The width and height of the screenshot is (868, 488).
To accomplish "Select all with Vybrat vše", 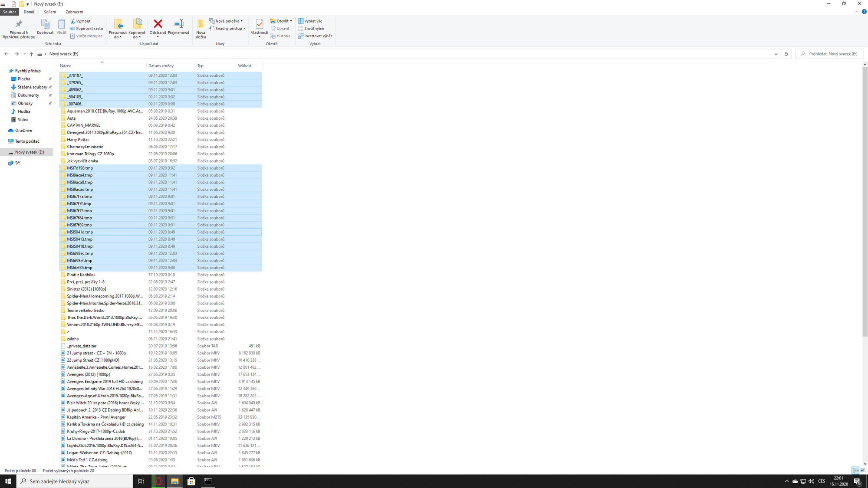I will tap(310, 21).
